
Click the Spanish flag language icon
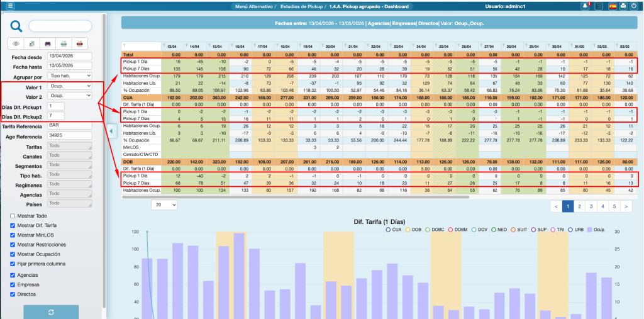pos(613,6)
